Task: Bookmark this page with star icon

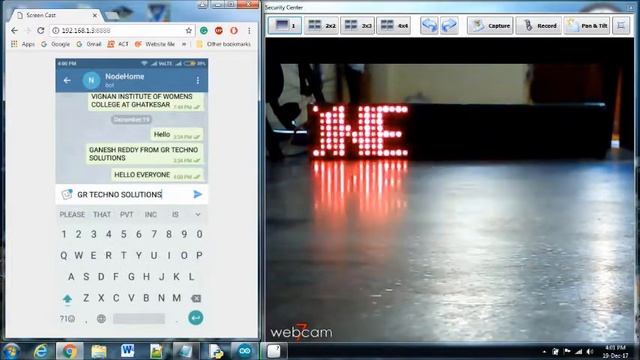Action: pyautogui.click(x=189, y=31)
